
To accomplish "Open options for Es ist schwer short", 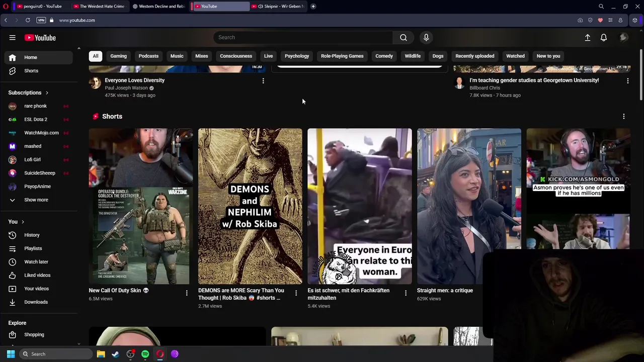I will click(x=406, y=293).
